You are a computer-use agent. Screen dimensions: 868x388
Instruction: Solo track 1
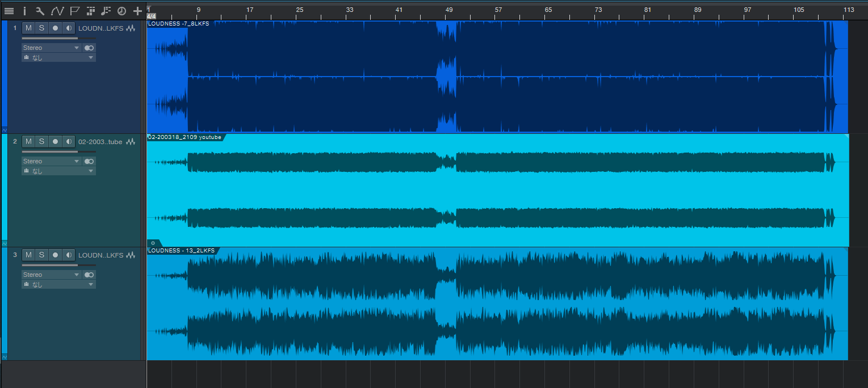click(x=41, y=28)
